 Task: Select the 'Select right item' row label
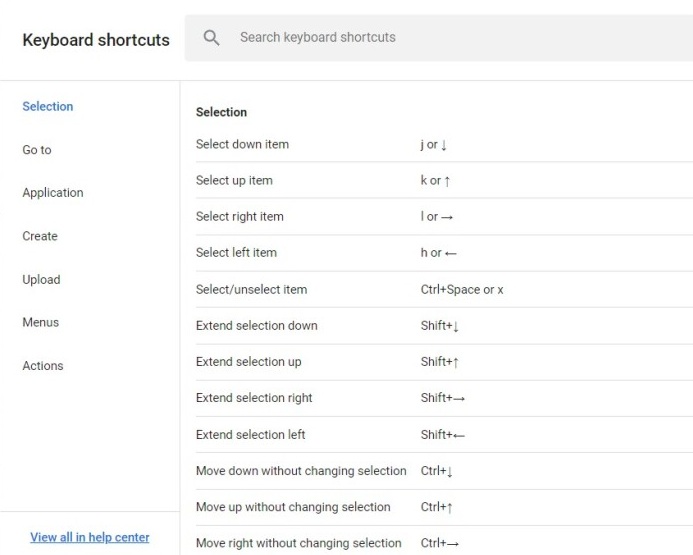pyautogui.click(x=240, y=217)
